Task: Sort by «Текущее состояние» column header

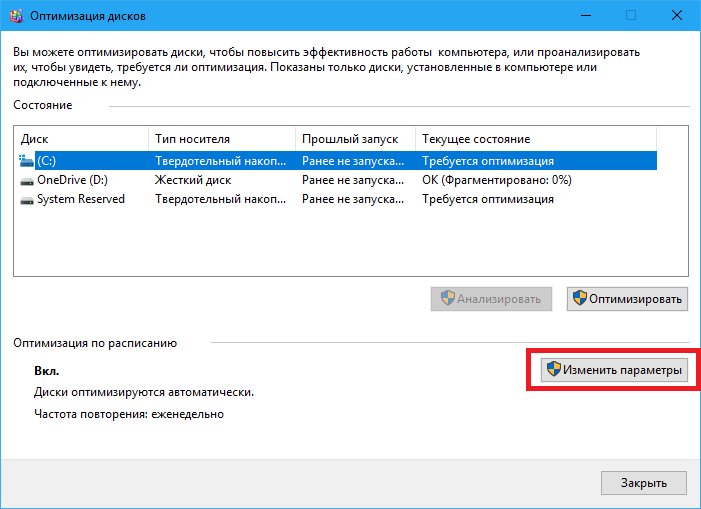Action: point(536,139)
